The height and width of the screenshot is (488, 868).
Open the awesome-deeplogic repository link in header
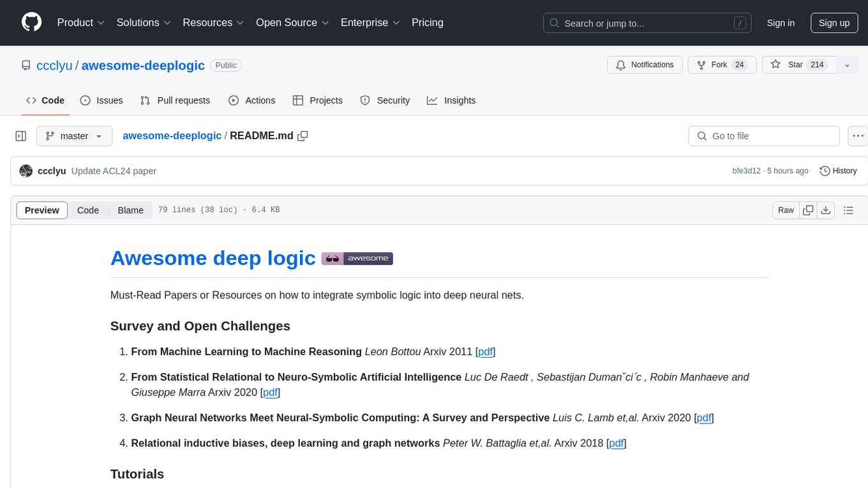(x=143, y=65)
